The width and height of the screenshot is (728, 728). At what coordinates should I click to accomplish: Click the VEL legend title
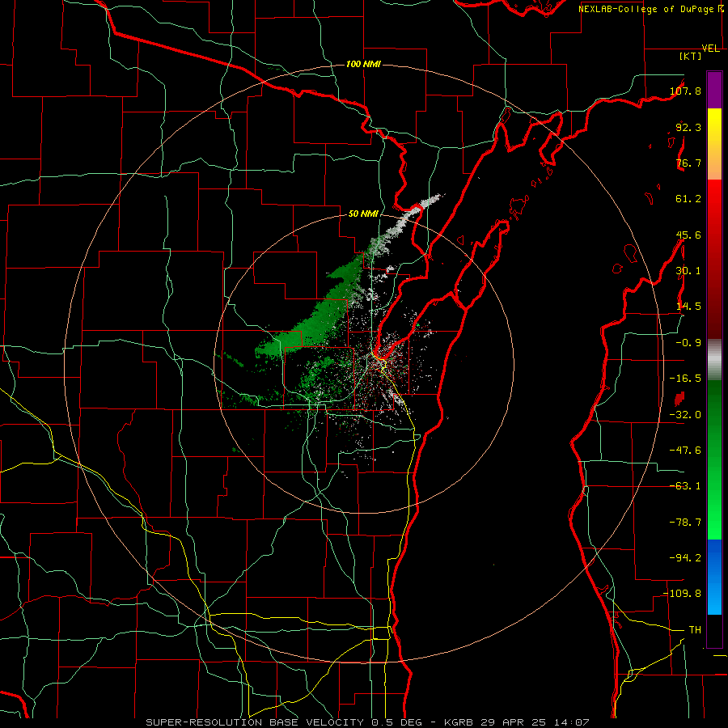click(710, 49)
